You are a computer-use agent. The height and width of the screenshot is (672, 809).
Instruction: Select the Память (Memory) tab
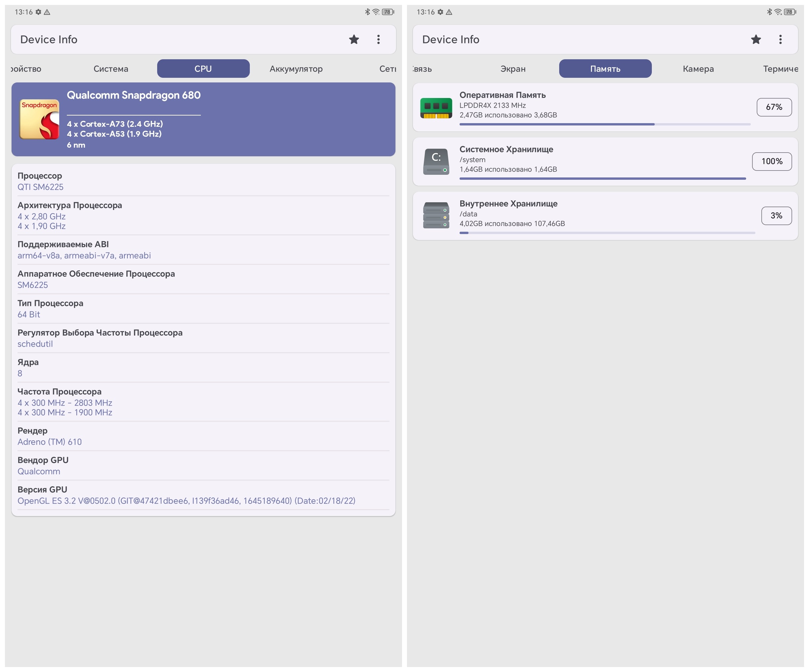606,68
